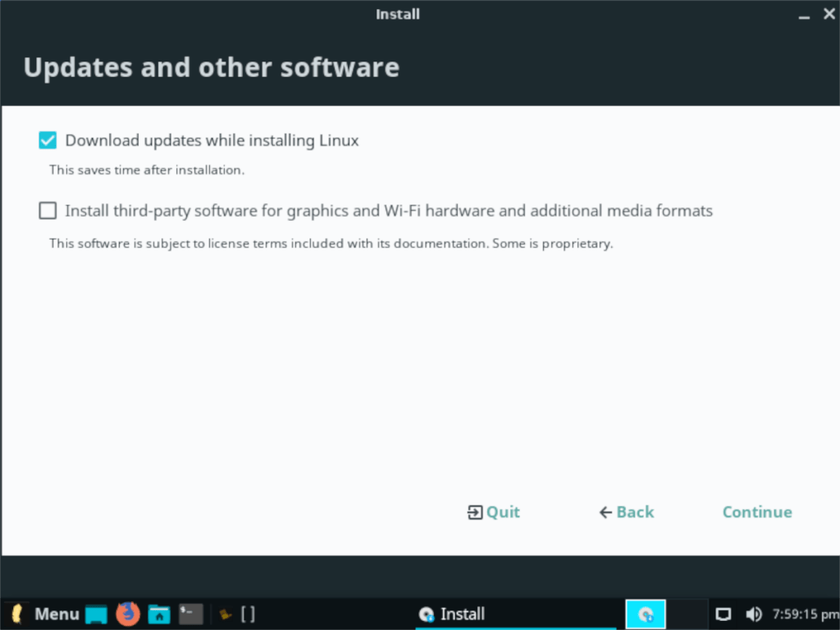The image size is (840, 630).
Task: Click the workspace switcher brackets
Action: click(x=247, y=613)
